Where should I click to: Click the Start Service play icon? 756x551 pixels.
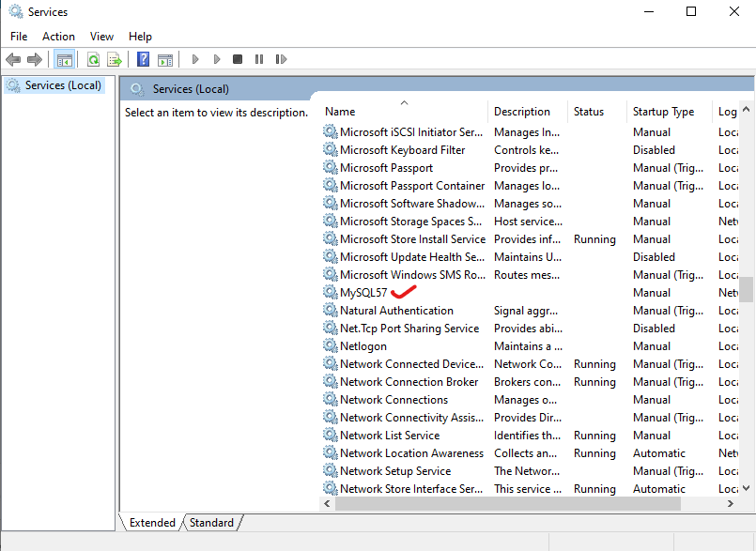[195, 59]
